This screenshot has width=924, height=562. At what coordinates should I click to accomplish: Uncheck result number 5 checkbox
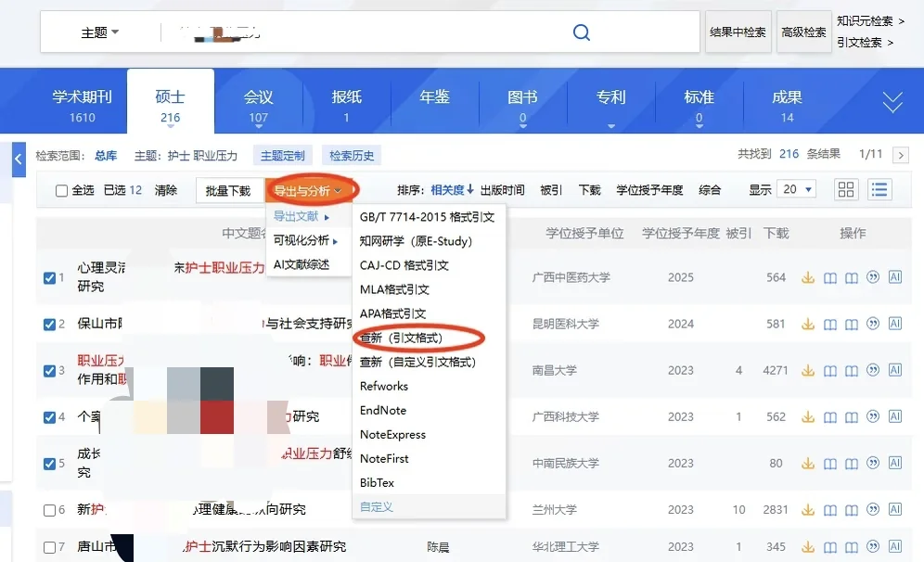coord(51,463)
